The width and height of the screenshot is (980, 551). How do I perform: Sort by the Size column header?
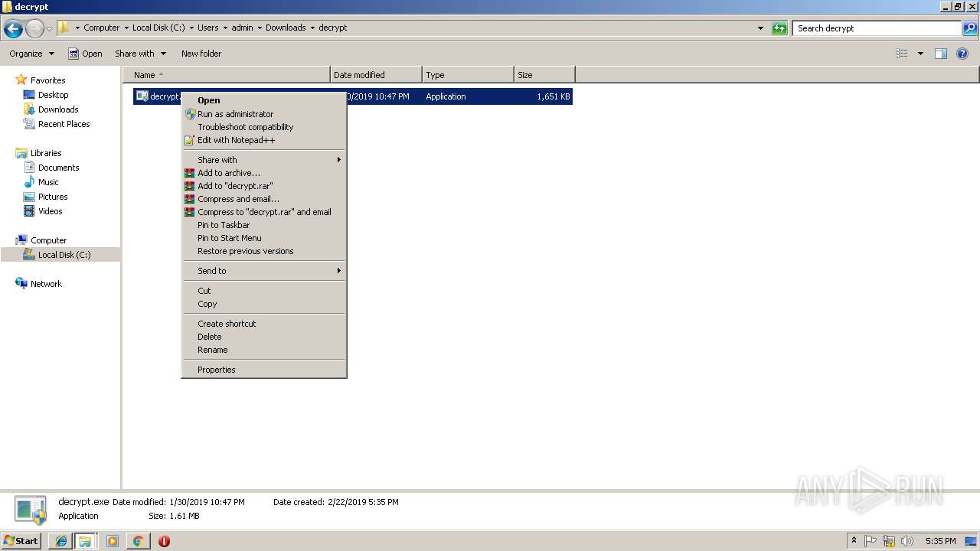coord(544,75)
